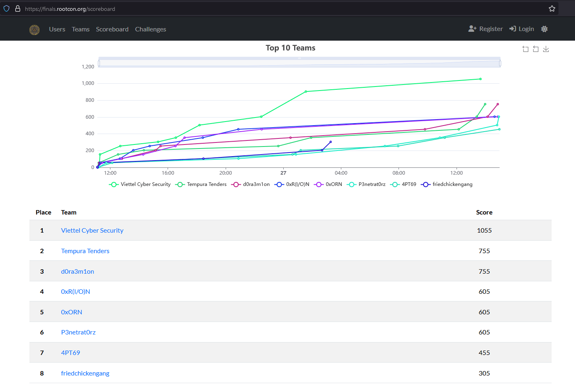Open Tempura Tenders team link in table
Viewport: 575px width, 392px height.
[x=85, y=251]
